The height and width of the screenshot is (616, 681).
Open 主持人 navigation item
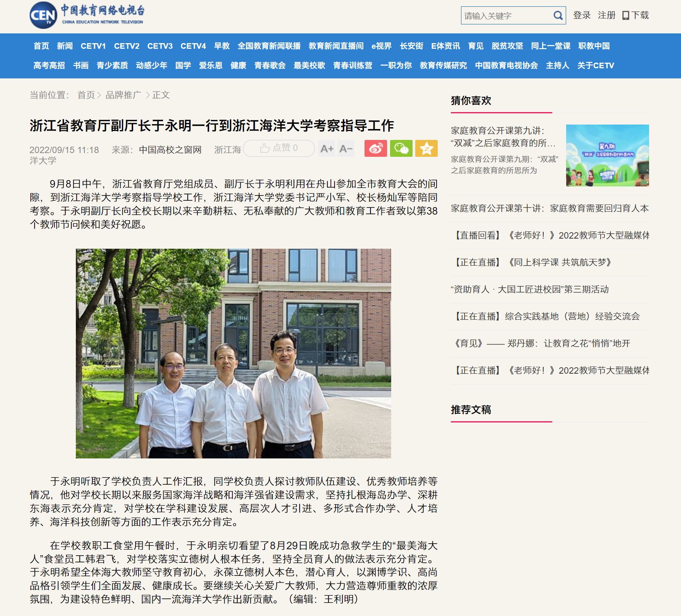click(x=557, y=65)
